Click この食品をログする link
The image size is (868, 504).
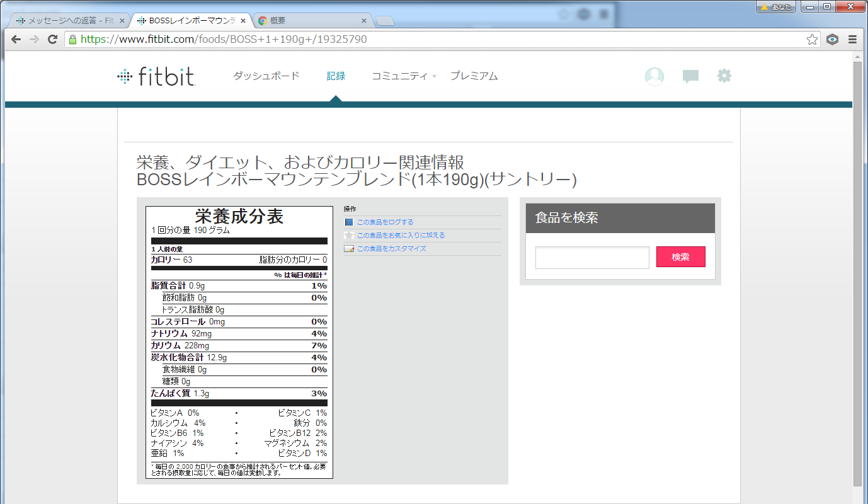385,222
